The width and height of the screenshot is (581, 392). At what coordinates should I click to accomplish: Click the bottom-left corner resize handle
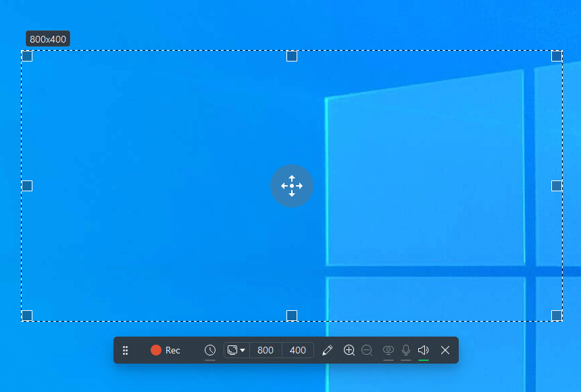[27, 316]
